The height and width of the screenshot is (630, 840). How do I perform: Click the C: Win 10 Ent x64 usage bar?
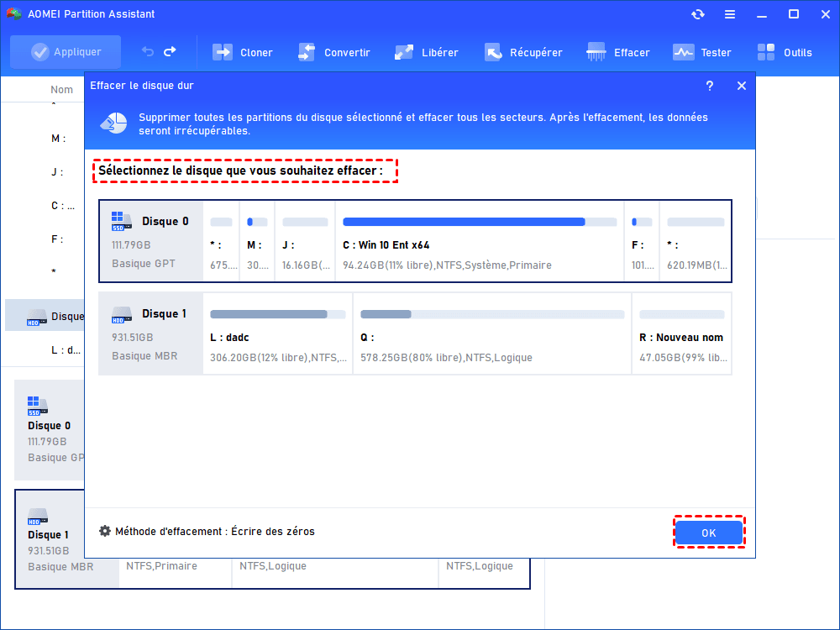pos(479,222)
